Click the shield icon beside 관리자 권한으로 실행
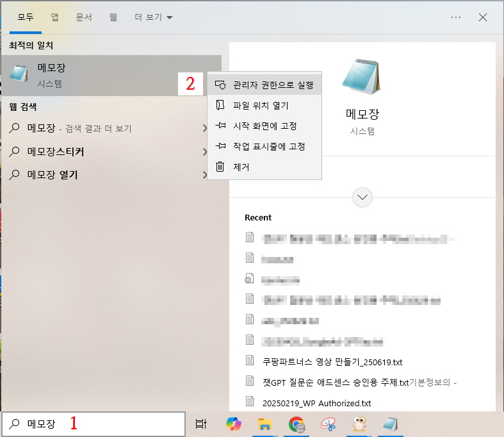This screenshot has height=437, width=504. (x=220, y=85)
